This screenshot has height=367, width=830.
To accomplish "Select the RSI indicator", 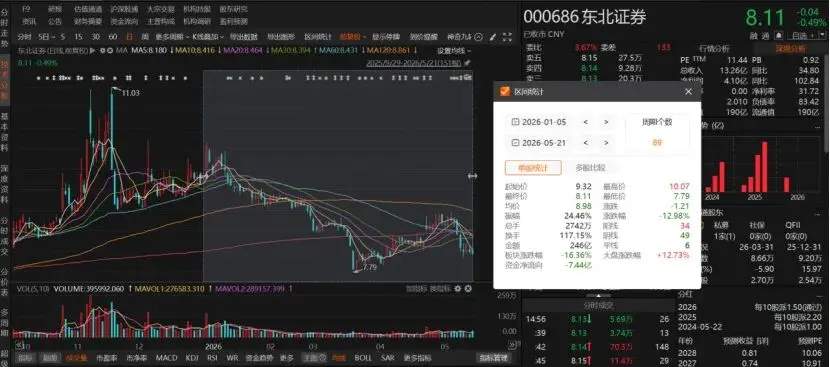I will (x=212, y=358).
